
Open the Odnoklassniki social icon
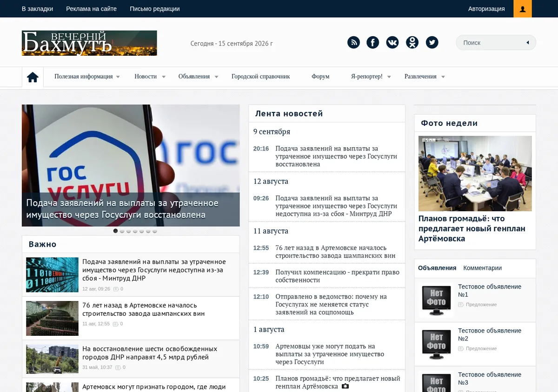(x=412, y=43)
